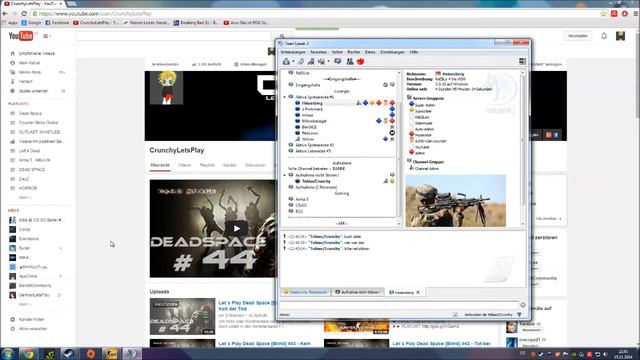The height and width of the screenshot is (360, 640).
Task: Click the Chrome icon in the Windows taskbar
Action: [x=28, y=353]
